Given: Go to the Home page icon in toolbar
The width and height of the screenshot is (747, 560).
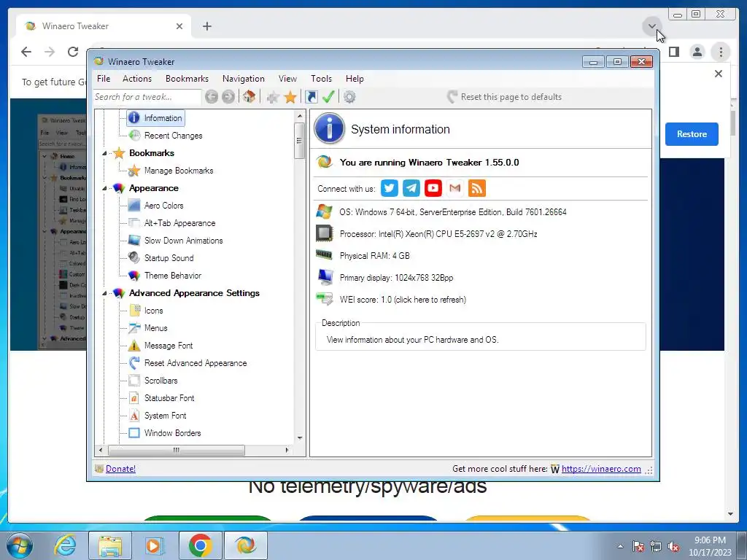Looking at the screenshot, I should point(249,97).
